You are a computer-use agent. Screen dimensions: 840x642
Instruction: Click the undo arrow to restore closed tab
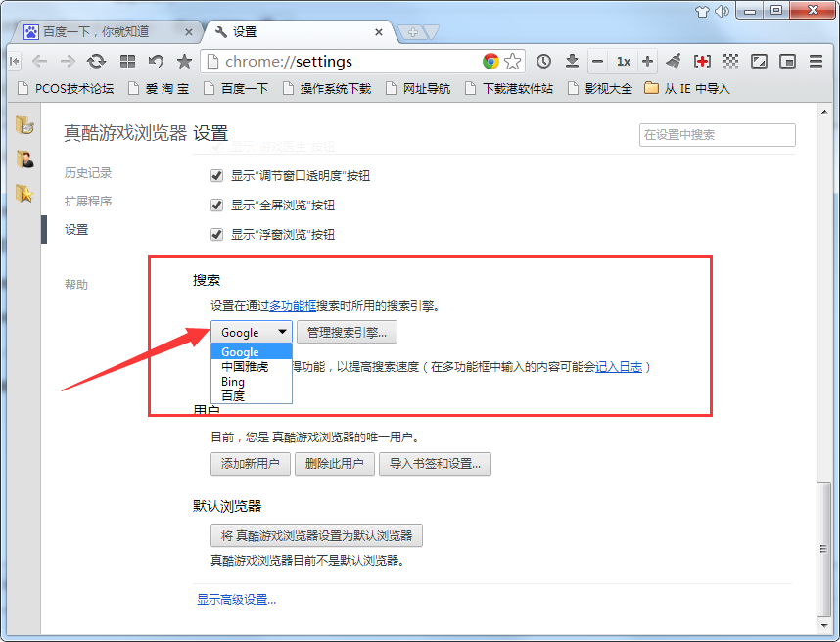pos(155,61)
